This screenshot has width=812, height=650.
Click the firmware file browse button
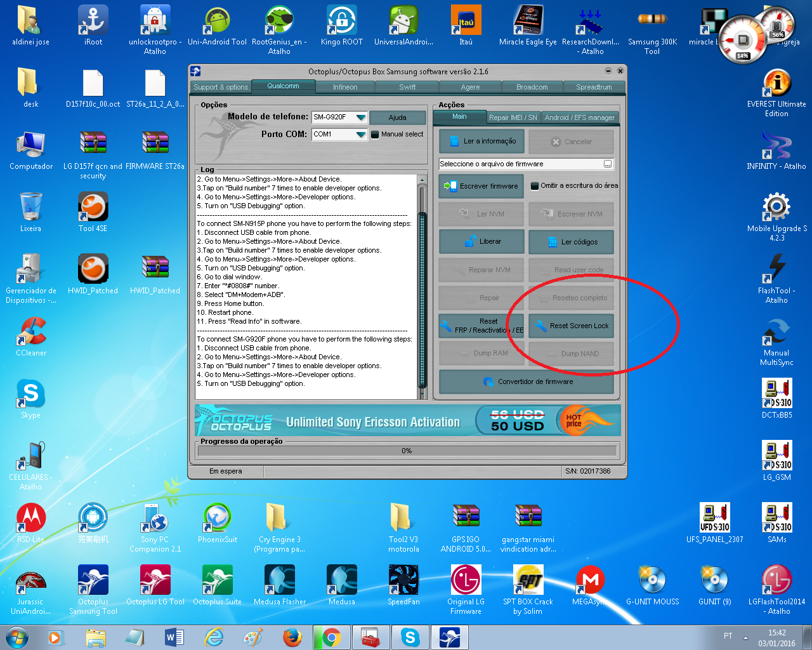tap(608, 164)
